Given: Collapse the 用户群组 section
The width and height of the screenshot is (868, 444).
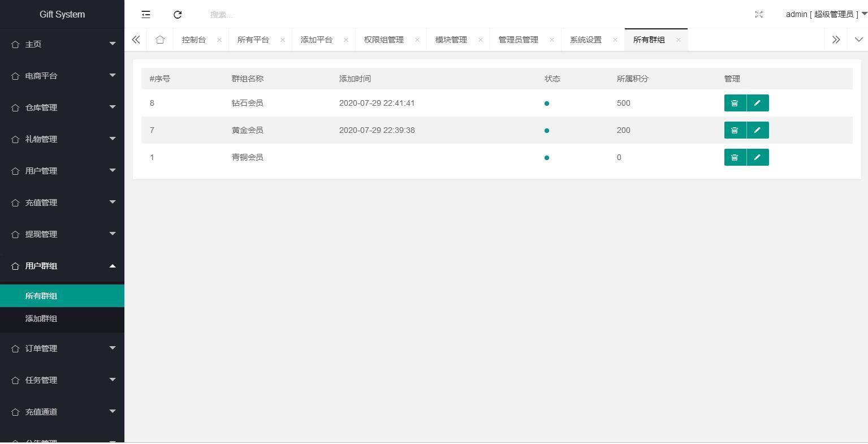Looking at the screenshot, I should click(41, 266).
